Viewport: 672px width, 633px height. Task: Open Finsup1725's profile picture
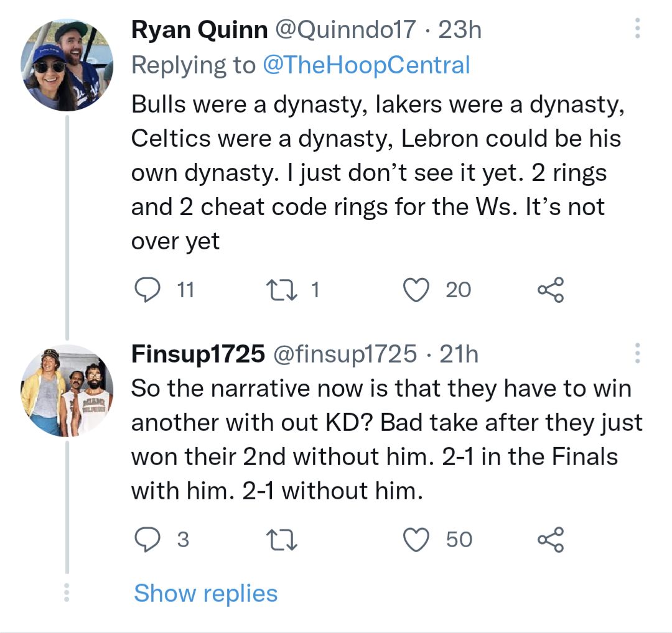[67, 390]
